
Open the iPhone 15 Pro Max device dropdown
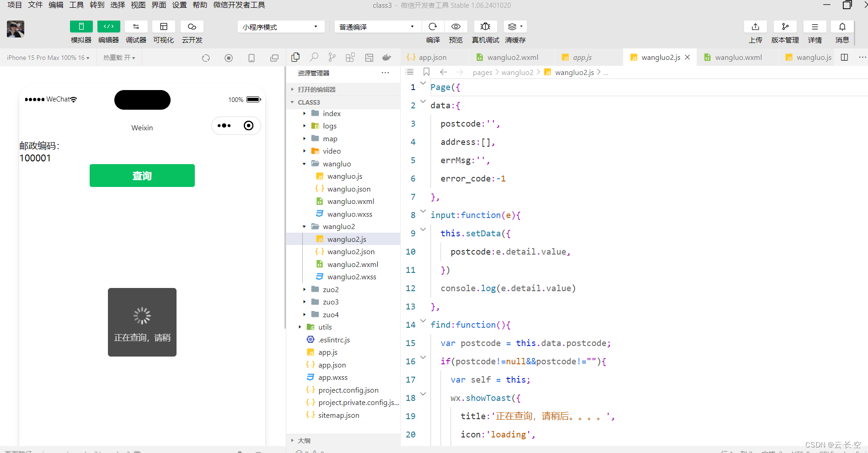48,58
